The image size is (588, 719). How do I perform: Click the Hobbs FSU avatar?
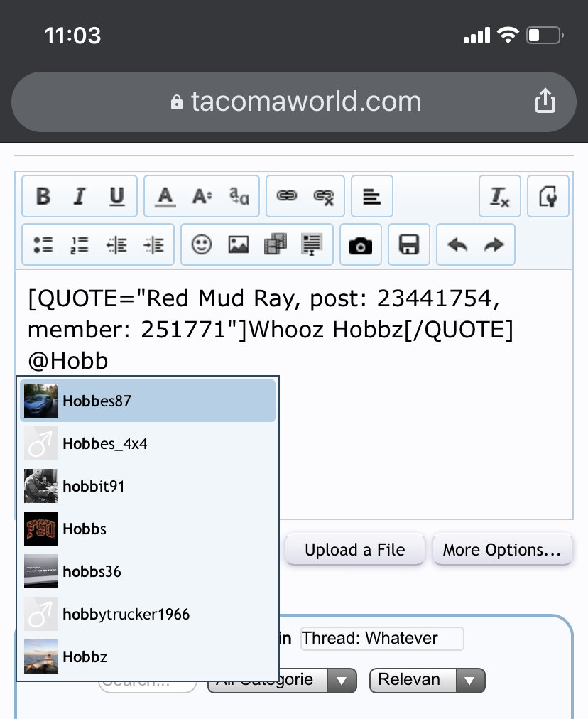pyautogui.click(x=41, y=529)
